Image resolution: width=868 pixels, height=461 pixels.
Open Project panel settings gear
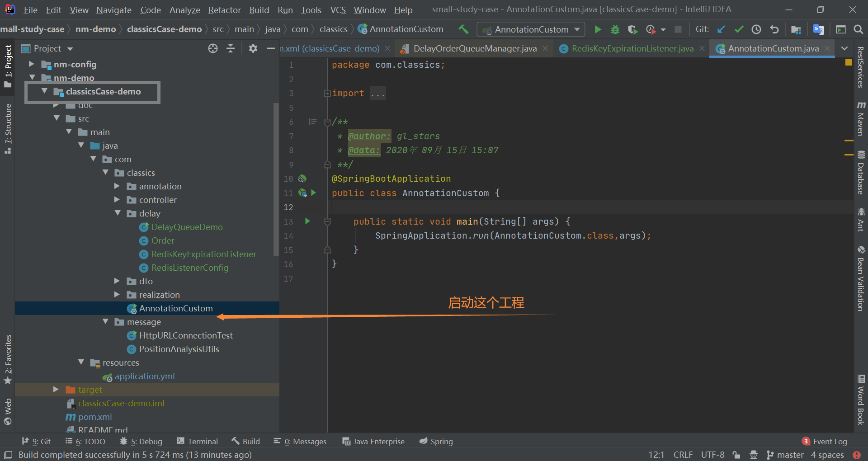[x=253, y=48]
